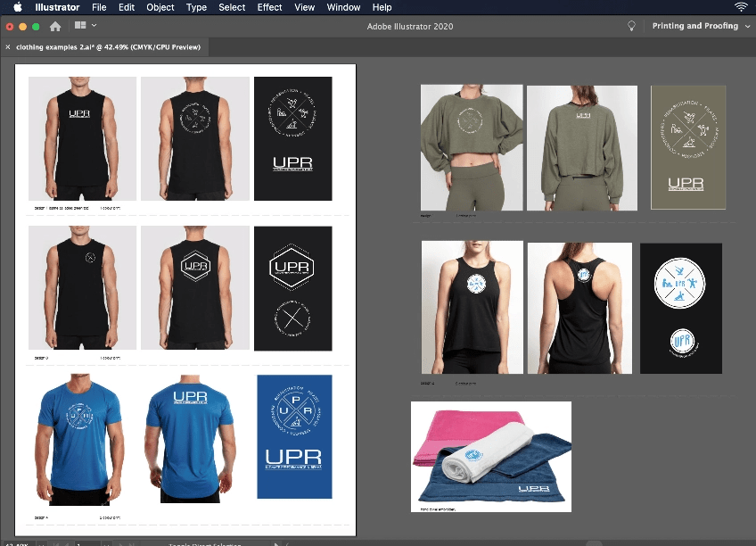This screenshot has width=756, height=546.
Task: Select the towels product photo
Action: 491,456
